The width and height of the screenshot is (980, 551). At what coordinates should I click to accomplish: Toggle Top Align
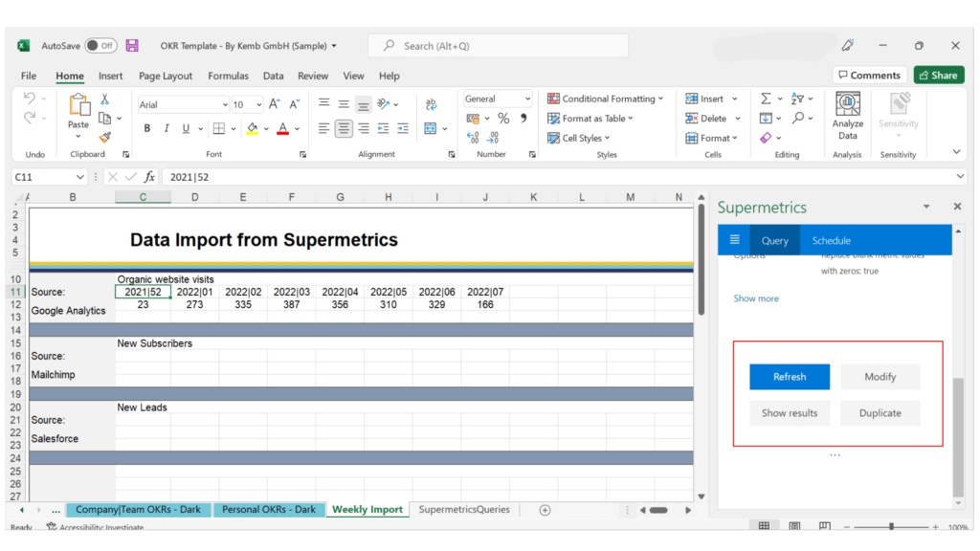point(323,103)
